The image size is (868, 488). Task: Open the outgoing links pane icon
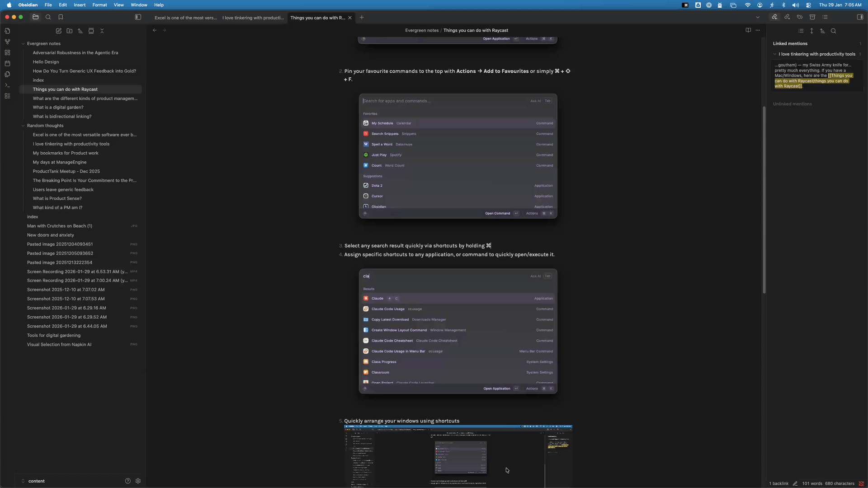pyautogui.click(x=787, y=17)
